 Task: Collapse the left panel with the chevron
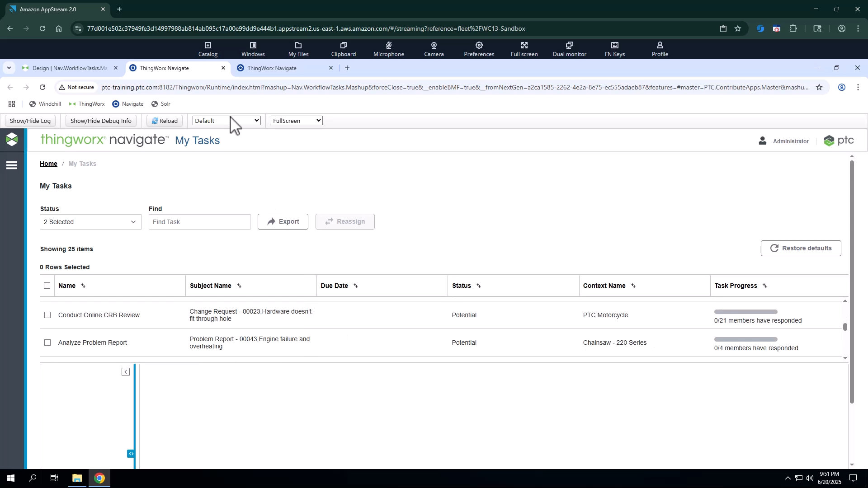126,371
